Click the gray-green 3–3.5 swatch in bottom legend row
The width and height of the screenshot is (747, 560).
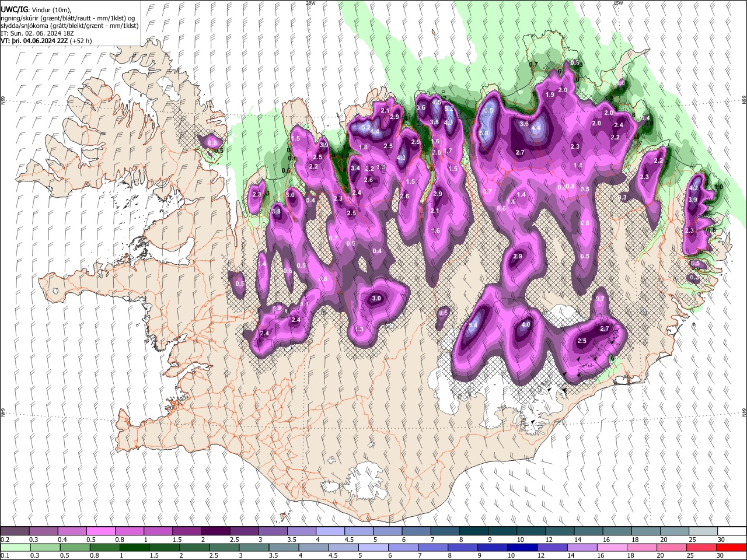pos(253,547)
